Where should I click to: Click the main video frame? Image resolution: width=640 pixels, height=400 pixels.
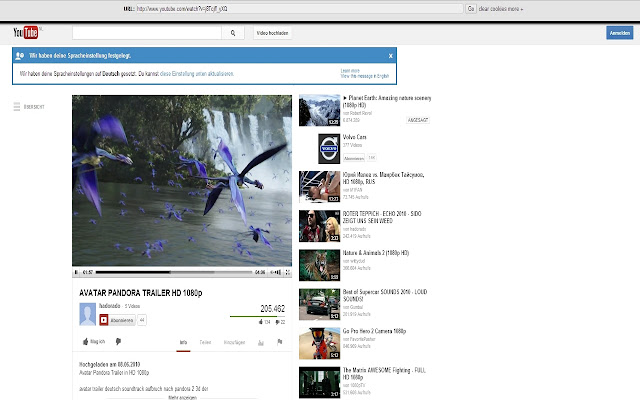pyautogui.click(x=182, y=181)
